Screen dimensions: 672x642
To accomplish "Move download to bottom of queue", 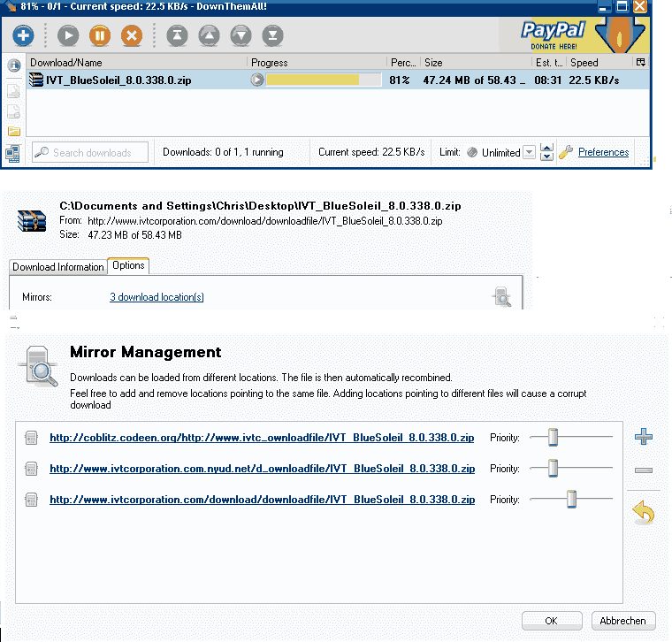I will pos(272,35).
